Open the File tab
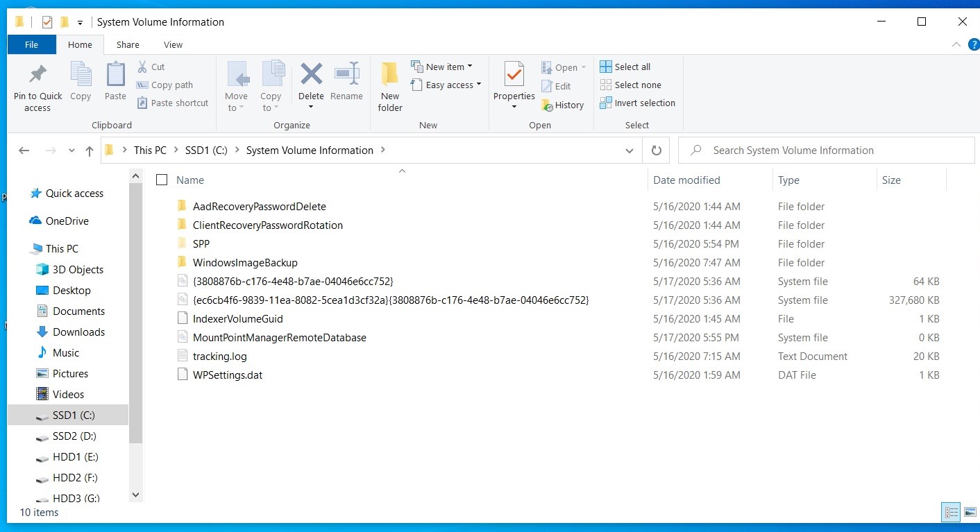This screenshot has width=980, height=532. point(31,44)
